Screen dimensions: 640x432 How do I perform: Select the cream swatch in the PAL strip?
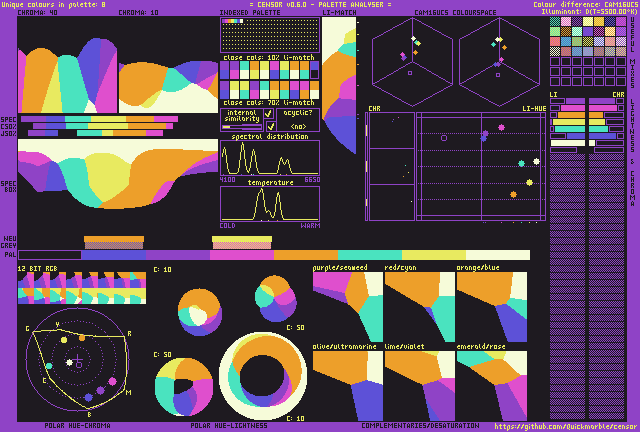[498, 255]
